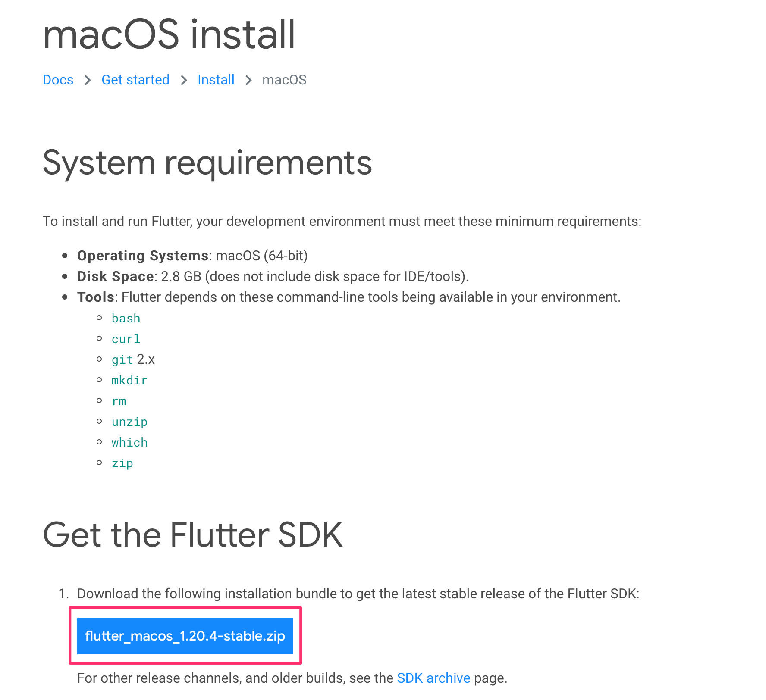Click the bash tool name
This screenshot has height=700, width=766.
(x=126, y=318)
